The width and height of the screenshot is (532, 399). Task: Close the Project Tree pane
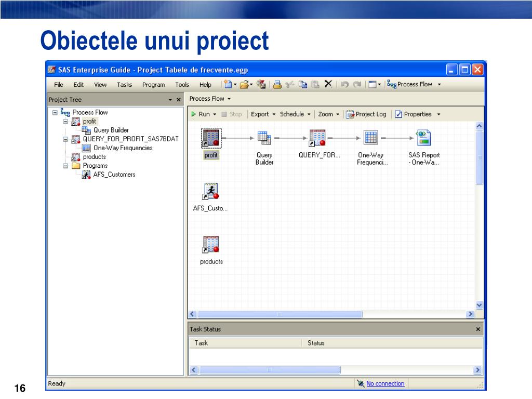(179, 100)
